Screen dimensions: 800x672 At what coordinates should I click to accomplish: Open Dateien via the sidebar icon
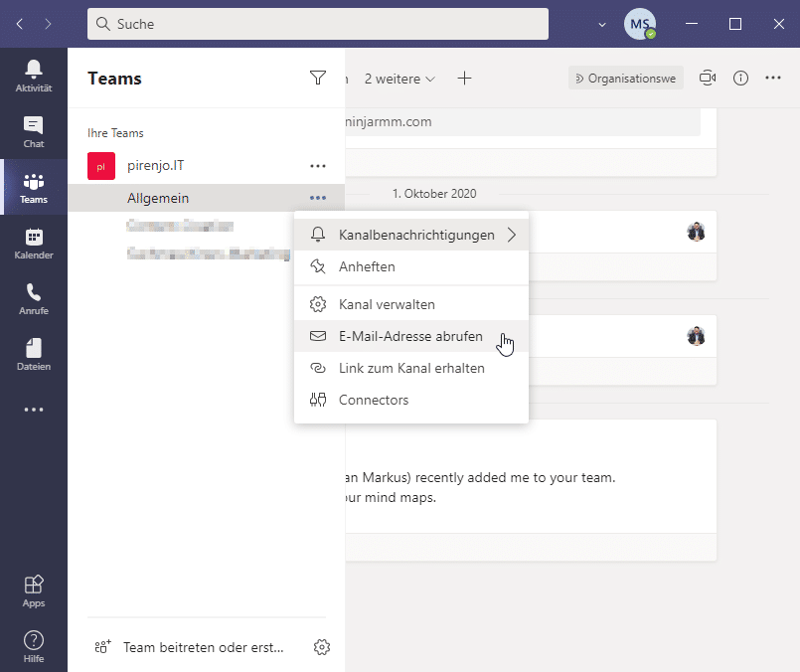(34, 353)
